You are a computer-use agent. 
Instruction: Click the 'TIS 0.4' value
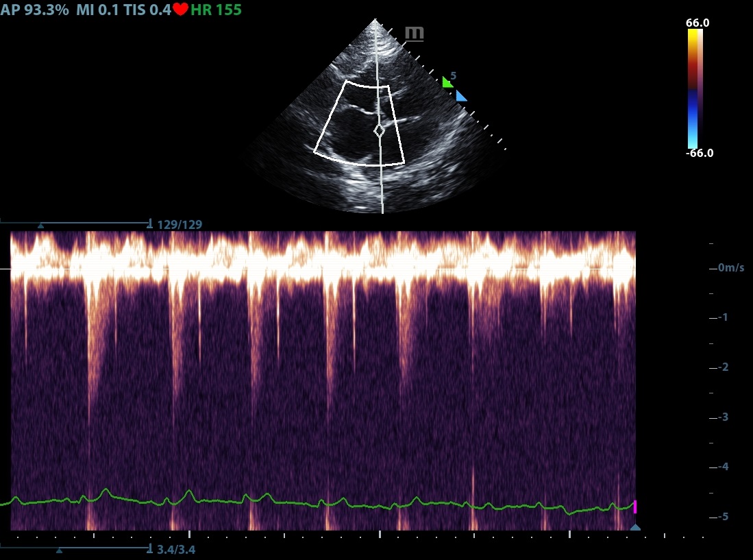(147, 10)
